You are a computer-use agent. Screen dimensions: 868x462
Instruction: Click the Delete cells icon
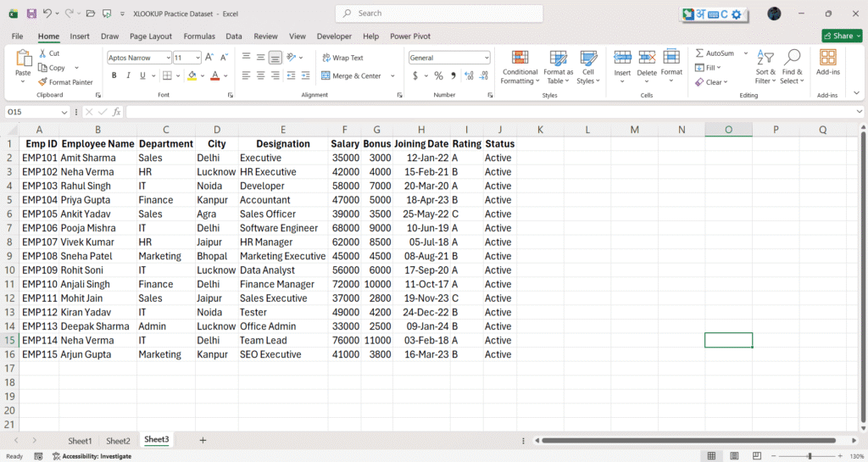point(647,58)
